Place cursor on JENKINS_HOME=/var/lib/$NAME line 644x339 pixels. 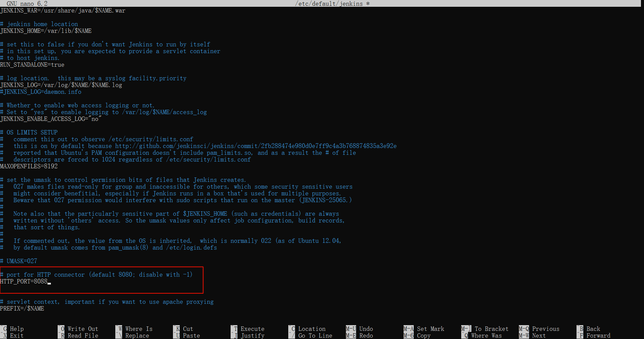click(x=46, y=31)
